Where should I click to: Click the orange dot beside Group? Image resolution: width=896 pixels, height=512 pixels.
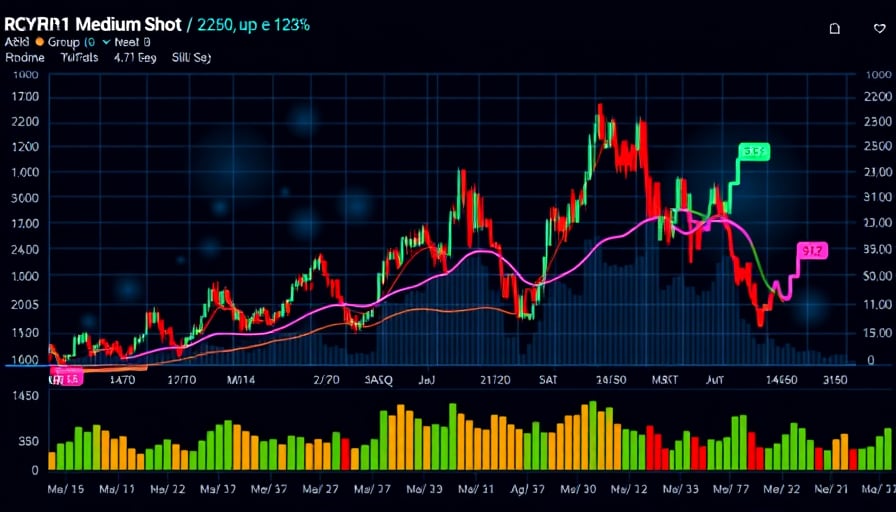tap(39, 43)
